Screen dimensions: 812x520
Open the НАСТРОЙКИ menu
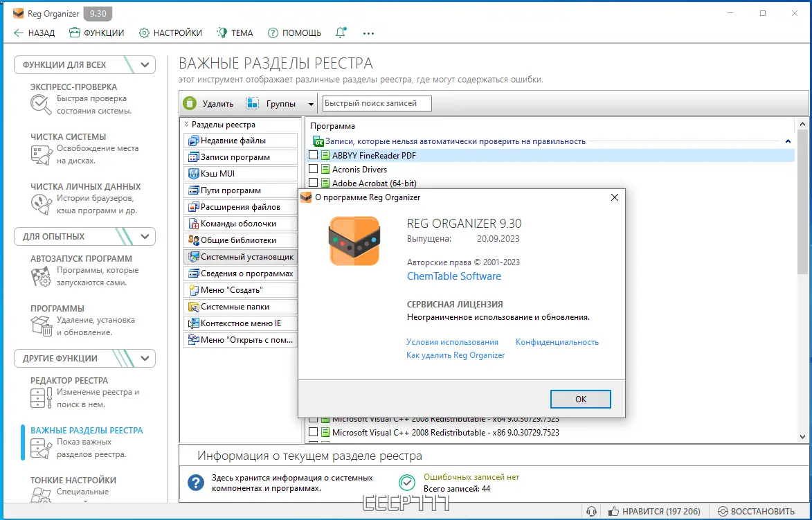pyautogui.click(x=170, y=33)
